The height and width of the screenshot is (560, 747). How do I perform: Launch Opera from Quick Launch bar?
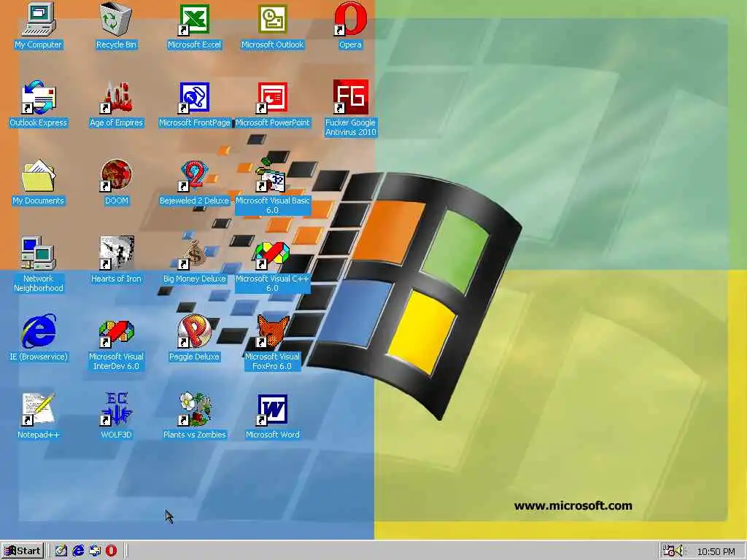coord(112,551)
